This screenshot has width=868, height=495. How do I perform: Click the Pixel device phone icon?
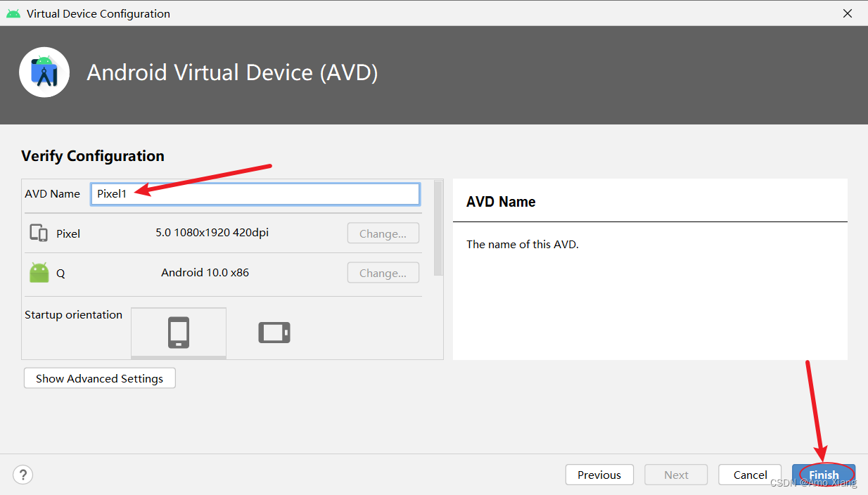click(x=39, y=233)
